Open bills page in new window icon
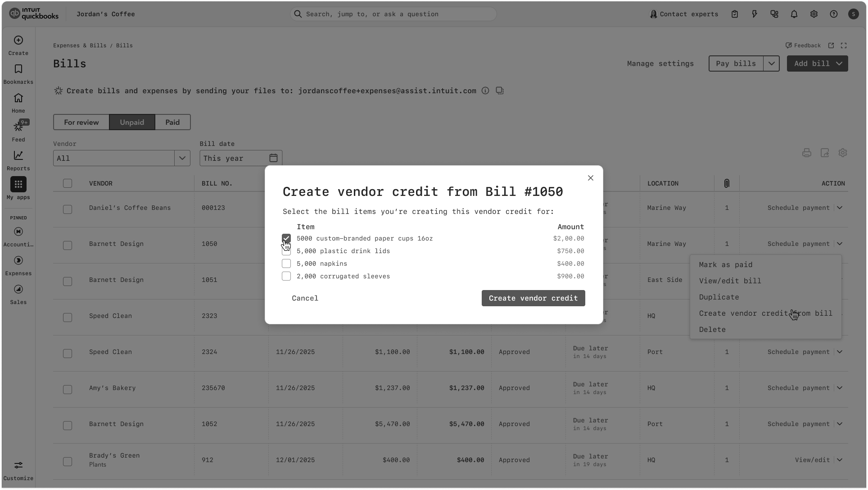Image resolution: width=868 pixels, height=490 pixels. tap(831, 45)
